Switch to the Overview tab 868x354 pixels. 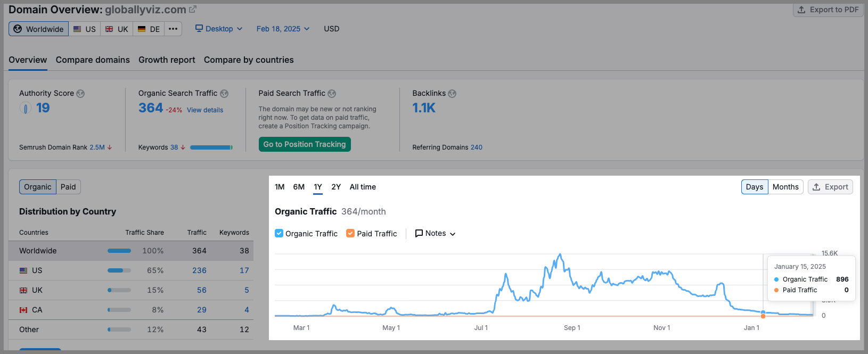tap(28, 60)
